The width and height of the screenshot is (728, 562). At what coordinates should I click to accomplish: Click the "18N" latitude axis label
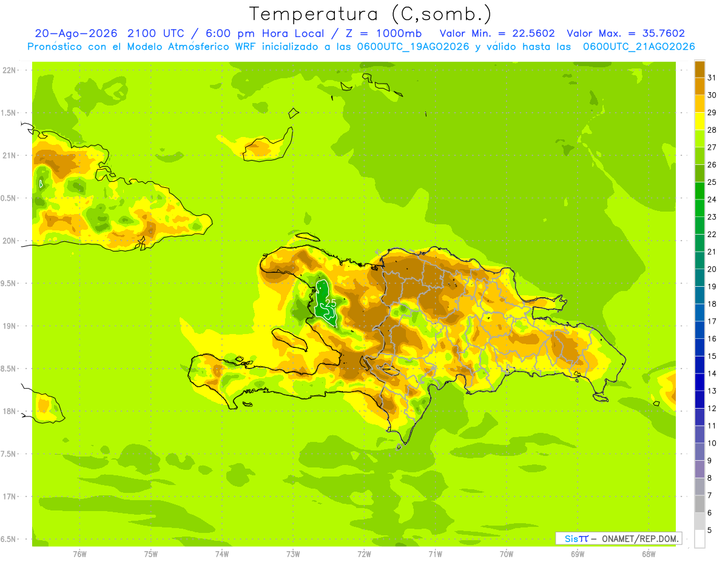coord(9,411)
